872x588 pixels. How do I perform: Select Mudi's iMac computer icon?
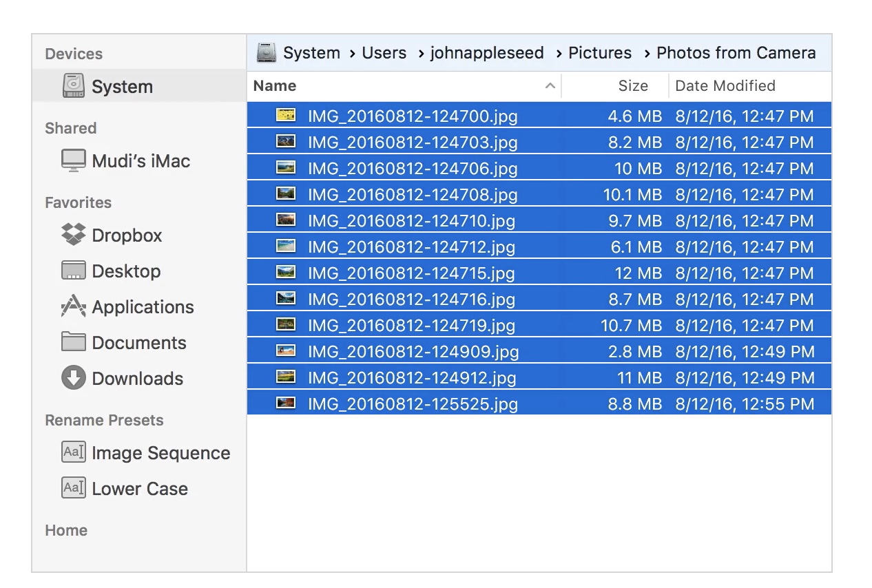[74, 160]
